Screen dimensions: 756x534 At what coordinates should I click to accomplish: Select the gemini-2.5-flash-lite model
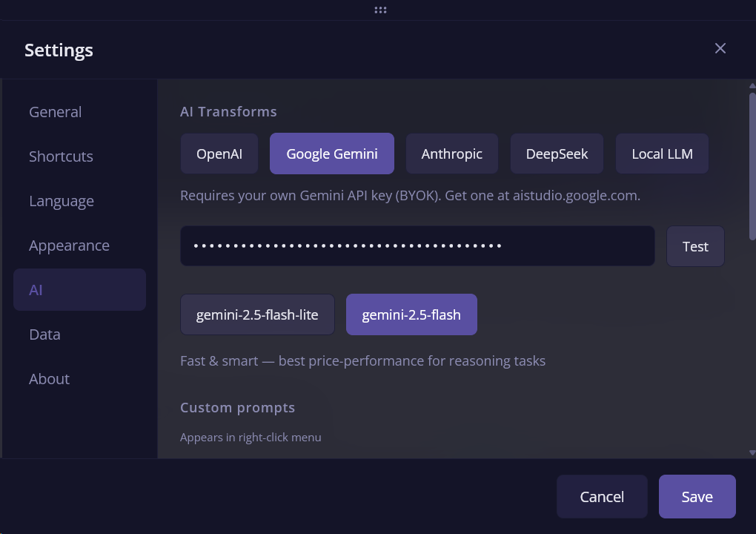click(257, 315)
